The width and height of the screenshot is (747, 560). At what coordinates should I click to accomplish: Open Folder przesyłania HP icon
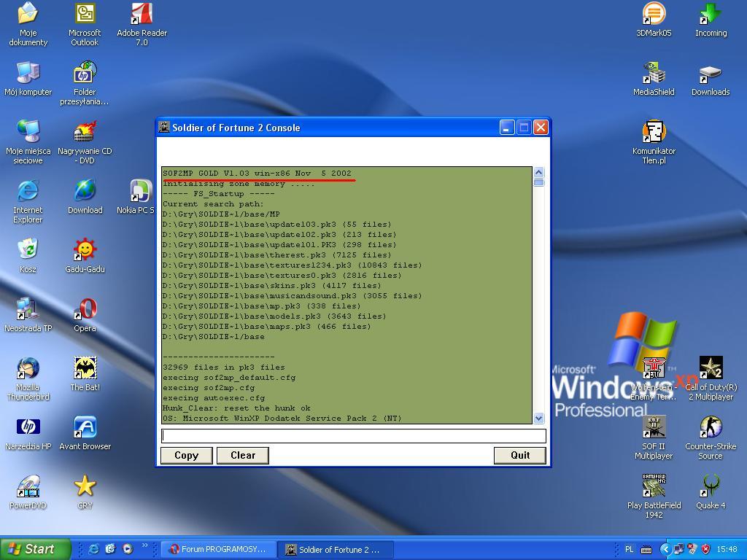(x=85, y=83)
